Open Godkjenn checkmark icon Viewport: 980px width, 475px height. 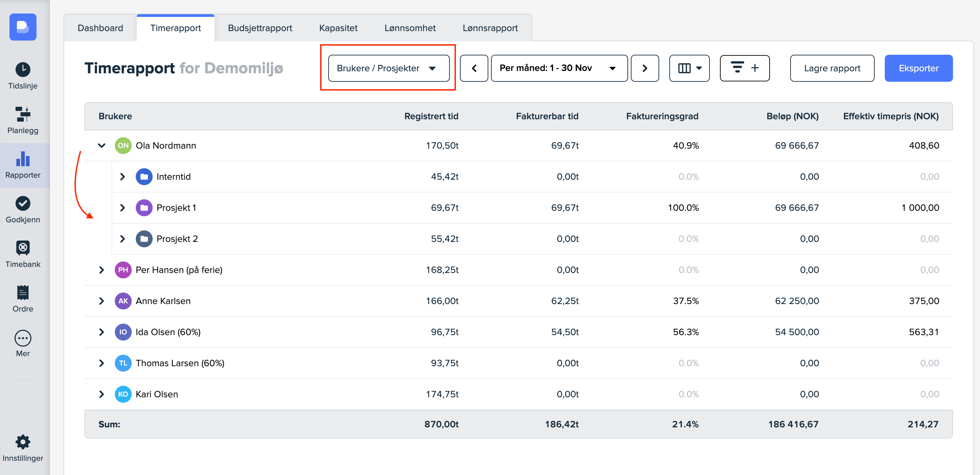tap(23, 204)
